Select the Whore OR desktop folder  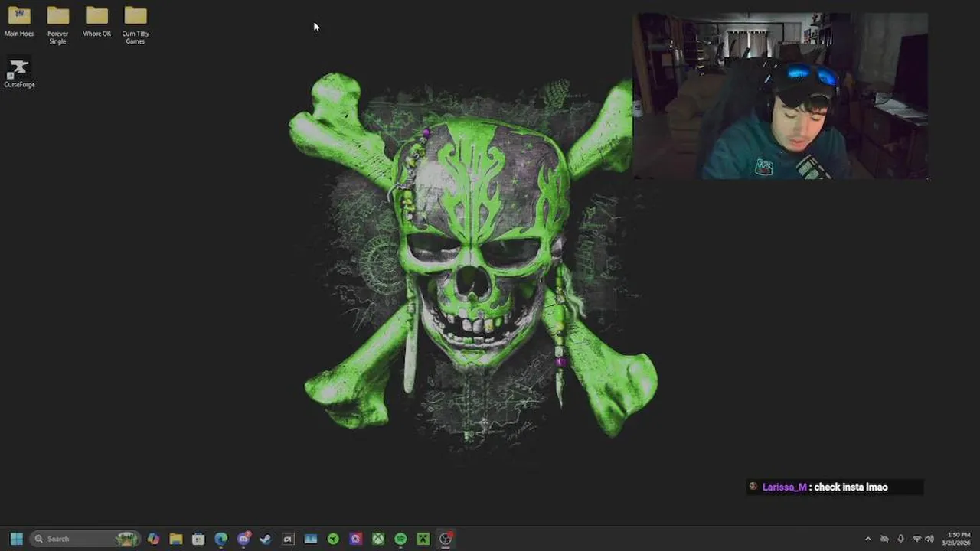click(x=96, y=22)
